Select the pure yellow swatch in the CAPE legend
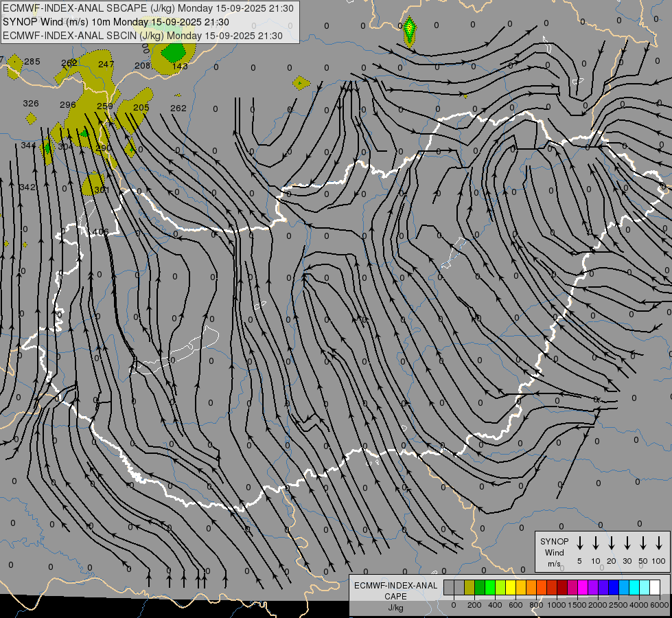The height and width of the screenshot is (618, 672). pos(511,588)
